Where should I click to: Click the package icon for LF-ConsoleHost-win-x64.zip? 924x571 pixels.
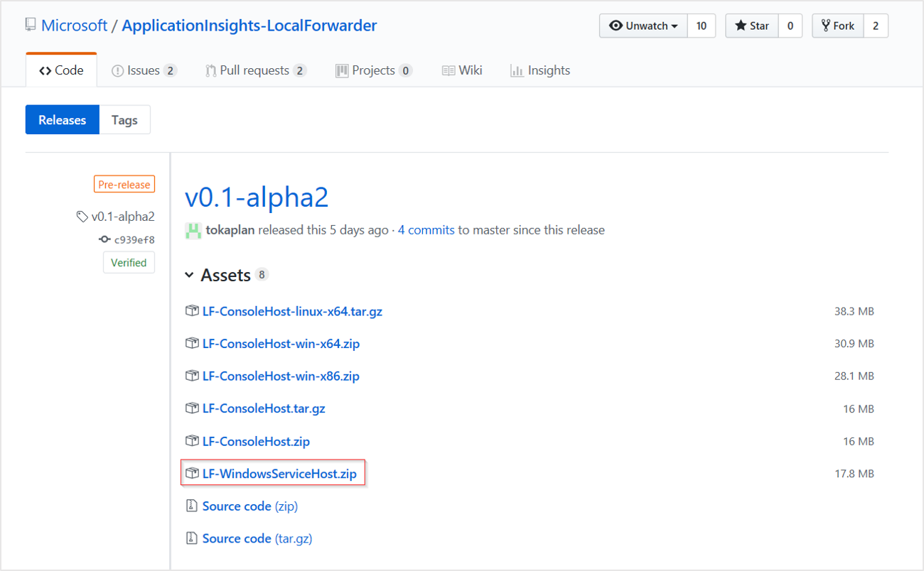pyautogui.click(x=192, y=344)
